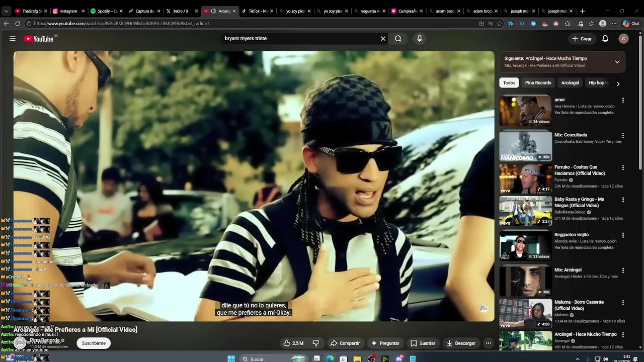
Task: Open options for Reggaeton viejito
Action: tap(623, 235)
